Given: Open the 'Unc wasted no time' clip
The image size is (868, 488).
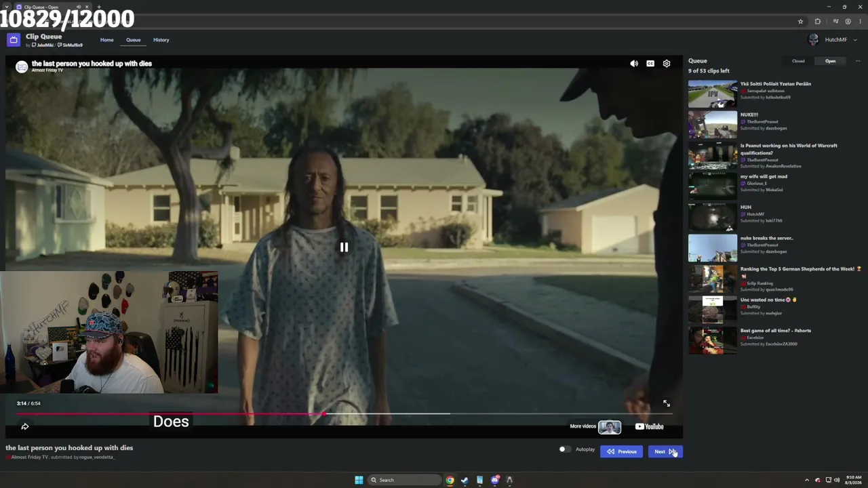Looking at the screenshot, I should coord(768,300).
